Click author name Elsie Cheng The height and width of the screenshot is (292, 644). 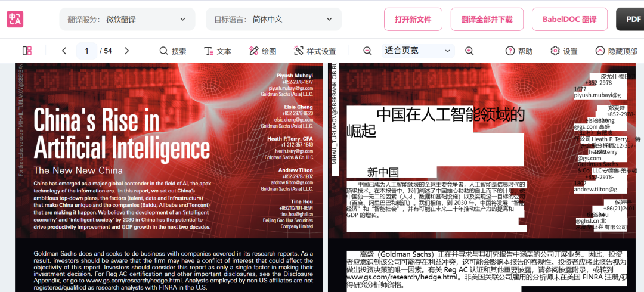[x=299, y=107]
